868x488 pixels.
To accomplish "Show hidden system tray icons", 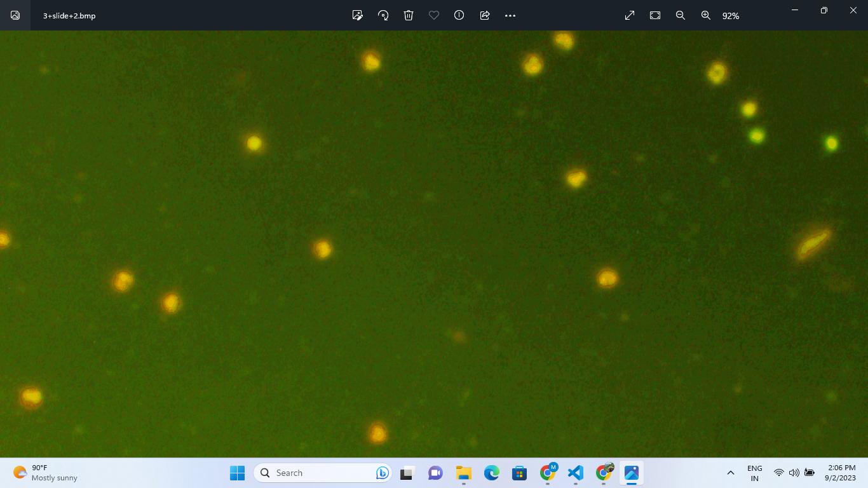I will coord(731,473).
